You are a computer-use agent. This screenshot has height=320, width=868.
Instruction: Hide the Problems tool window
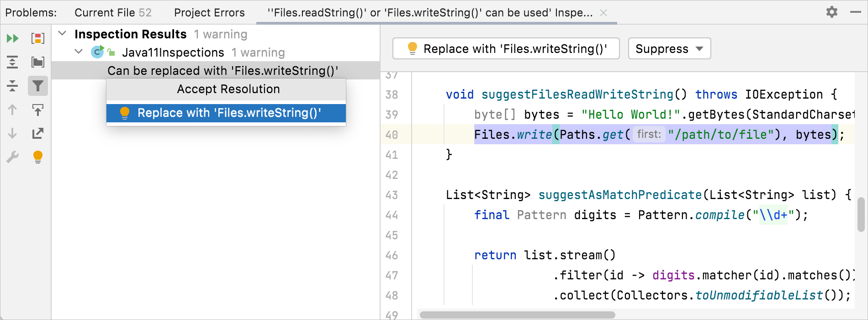pos(856,12)
